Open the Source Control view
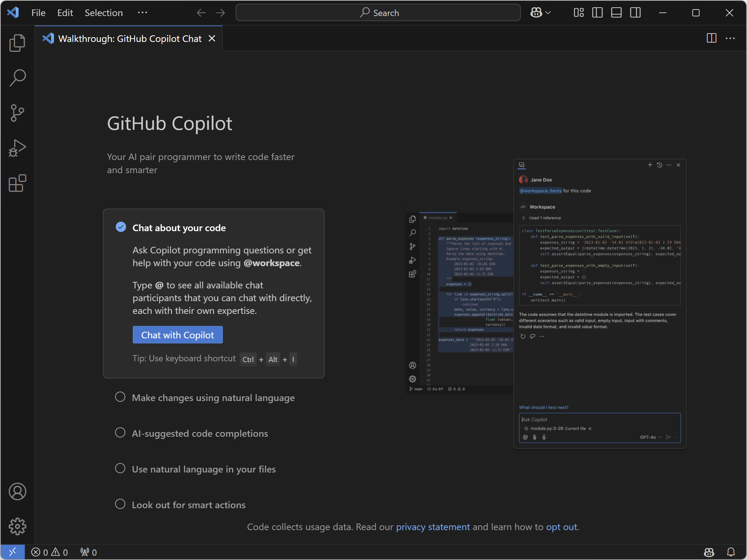Screen dimensions: 747x560 click(x=17, y=113)
